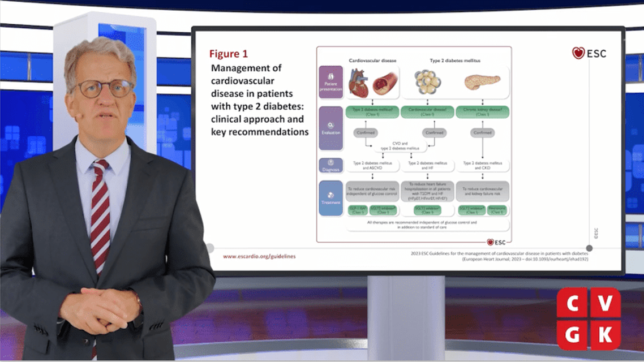Click the GLP-1 RA green treatment box
The height and width of the screenshot is (362, 644).
point(358,210)
